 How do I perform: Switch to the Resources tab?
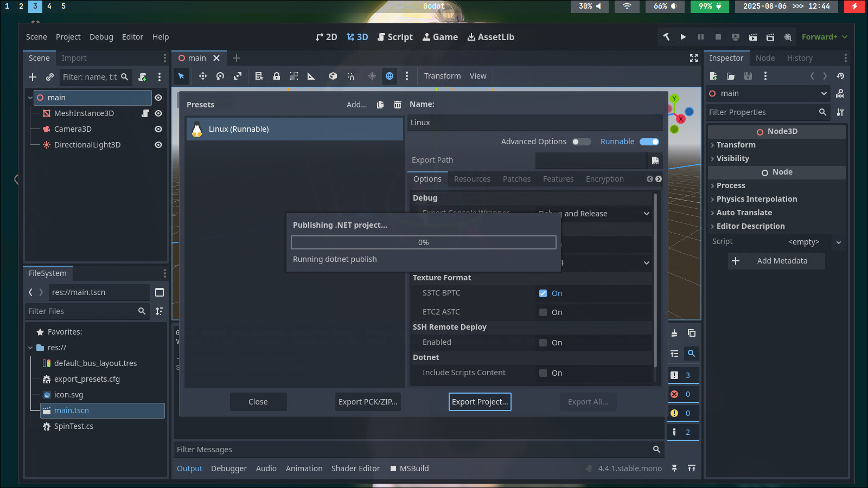pos(472,179)
